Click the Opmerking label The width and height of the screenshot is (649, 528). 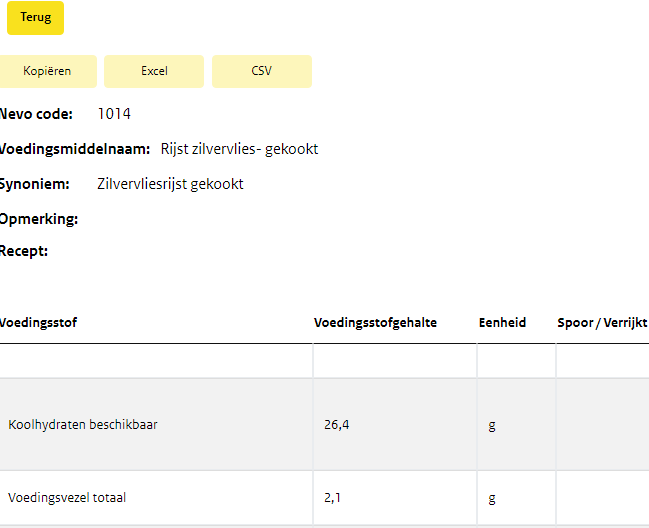(x=39, y=219)
